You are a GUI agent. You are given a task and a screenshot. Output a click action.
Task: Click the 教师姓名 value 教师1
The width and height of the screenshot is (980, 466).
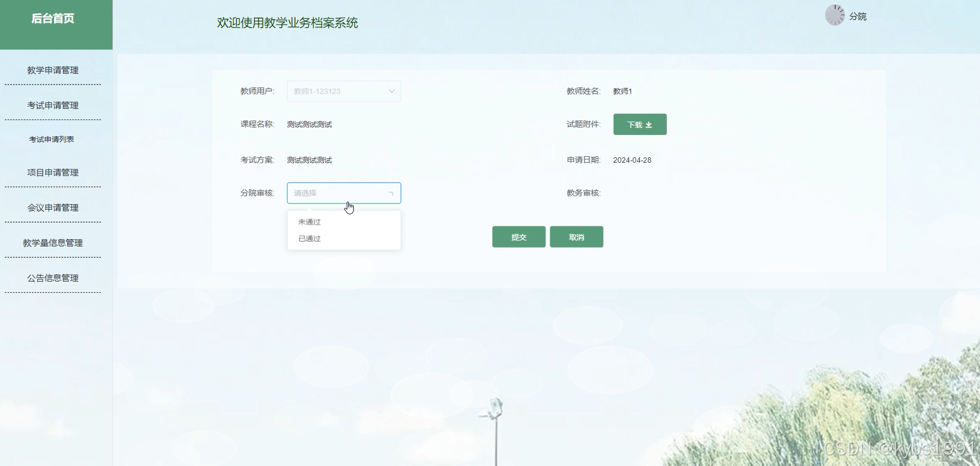click(x=623, y=91)
